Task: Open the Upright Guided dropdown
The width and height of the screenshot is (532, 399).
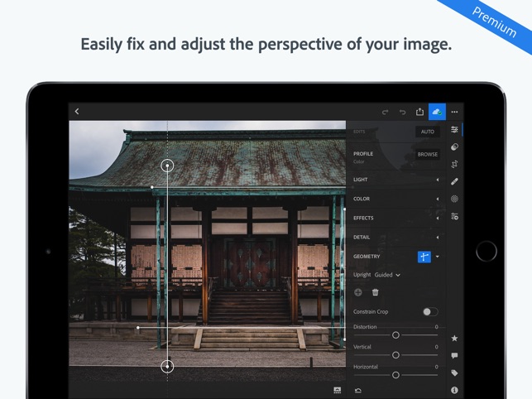Action: click(x=387, y=275)
